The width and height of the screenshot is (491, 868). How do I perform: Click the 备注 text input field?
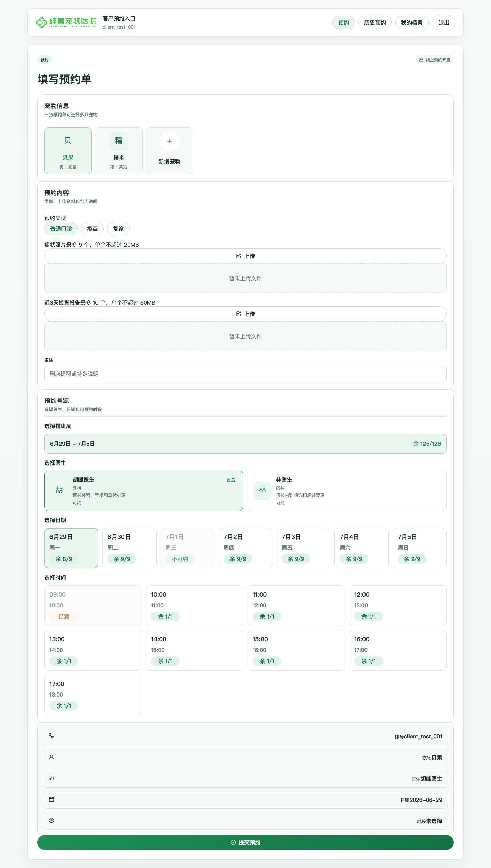click(x=245, y=374)
